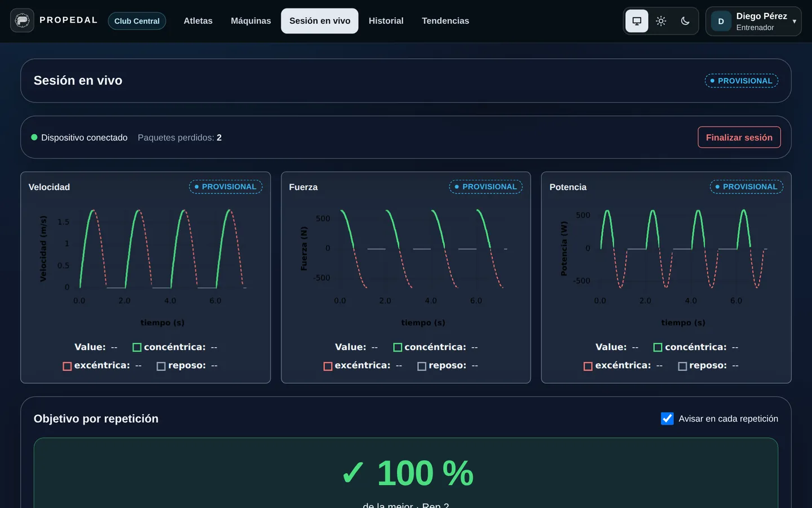This screenshot has height=508, width=812.
Task: Click the 100 % objective value
Action: [x=425, y=473]
